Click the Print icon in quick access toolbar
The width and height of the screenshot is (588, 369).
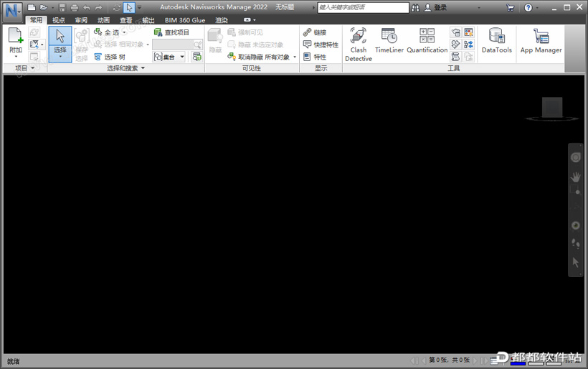(75, 7)
